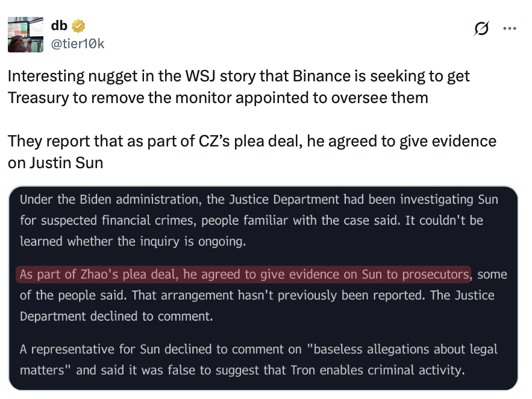Click the gold verified badge

click(78, 27)
